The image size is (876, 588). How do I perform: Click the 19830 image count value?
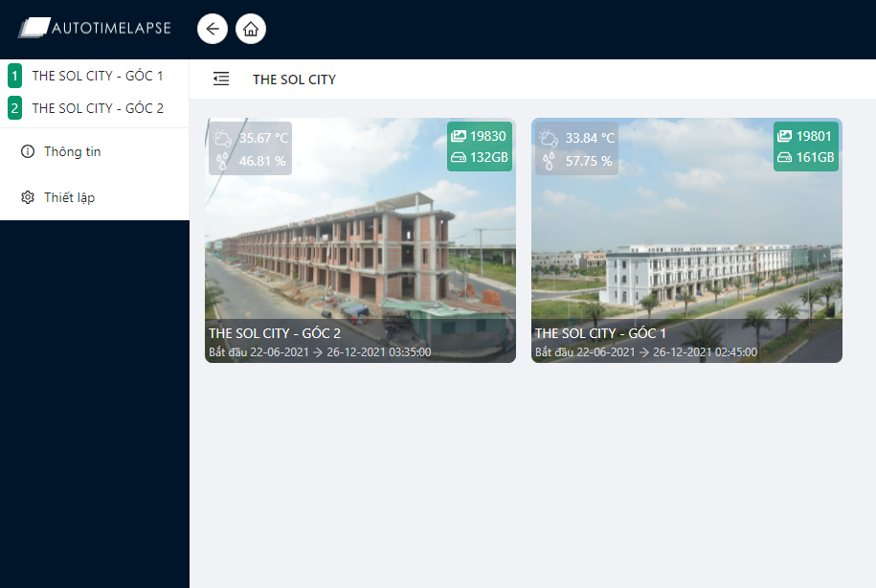(487, 136)
